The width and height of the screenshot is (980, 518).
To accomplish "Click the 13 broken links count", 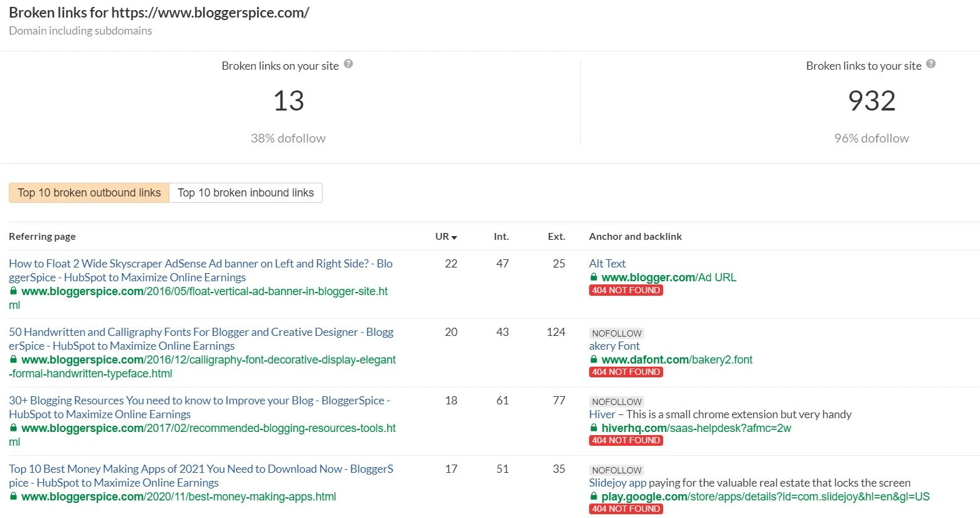I will point(289,101).
